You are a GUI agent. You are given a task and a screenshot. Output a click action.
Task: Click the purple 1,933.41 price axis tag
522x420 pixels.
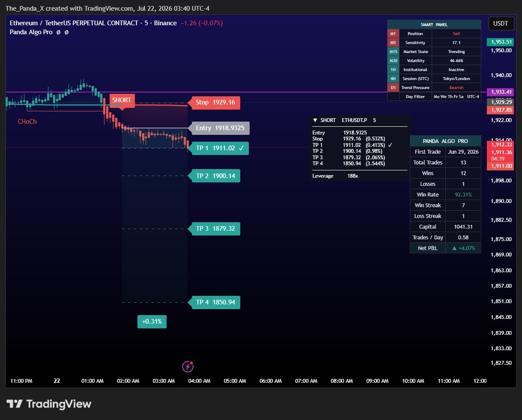coord(500,92)
